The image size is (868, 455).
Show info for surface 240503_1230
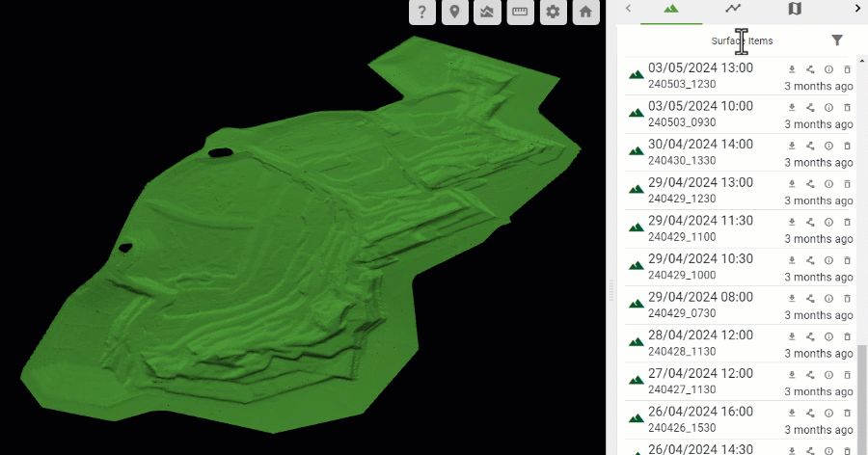pos(828,69)
